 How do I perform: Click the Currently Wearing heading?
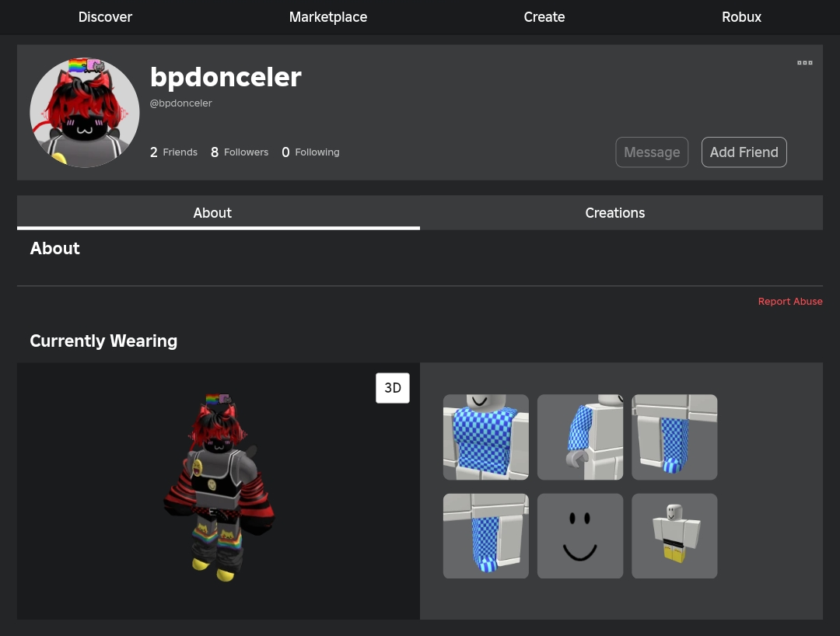(103, 341)
